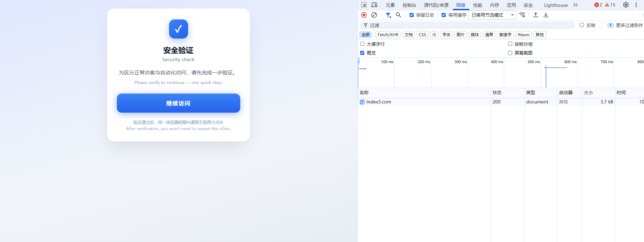Open network conditions Wi-Fi icon

(522, 15)
